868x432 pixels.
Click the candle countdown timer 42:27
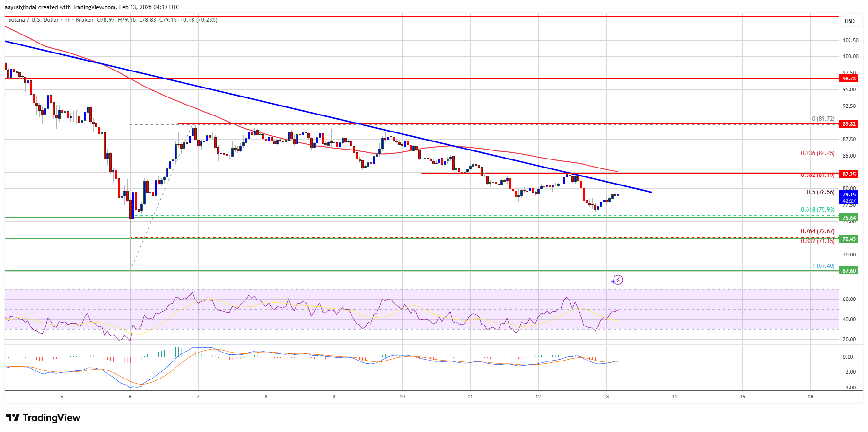coord(849,201)
